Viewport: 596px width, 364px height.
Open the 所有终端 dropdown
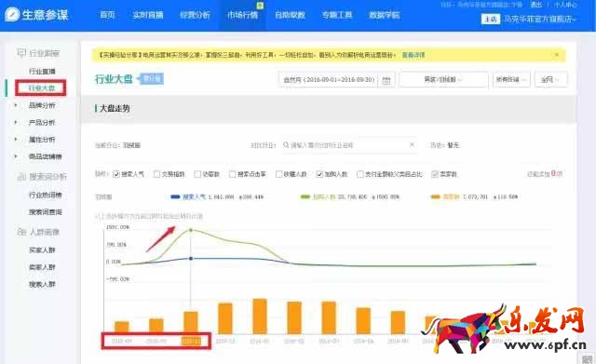point(511,80)
